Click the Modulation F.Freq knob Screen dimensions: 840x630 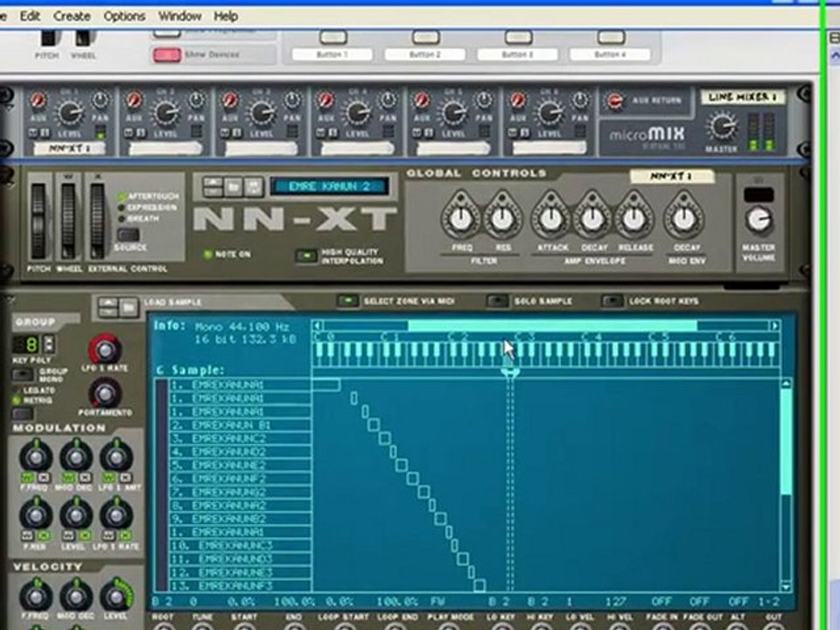point(36,457)
